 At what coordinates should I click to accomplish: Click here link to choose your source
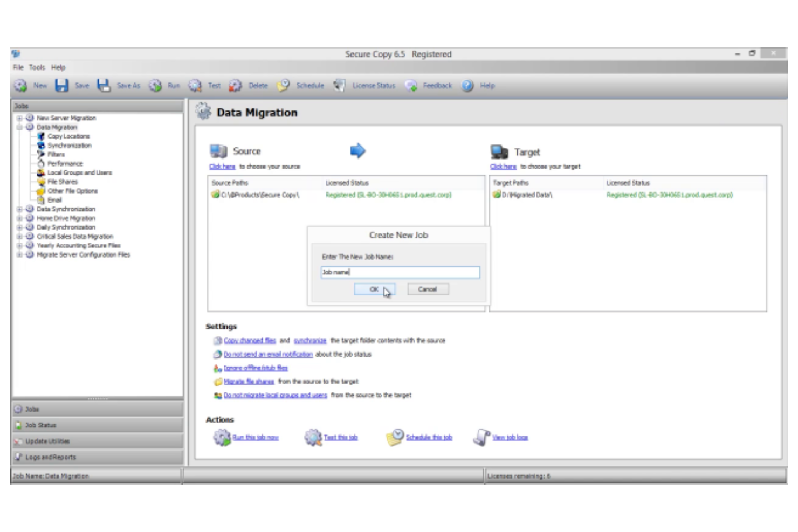click(222, 167)
